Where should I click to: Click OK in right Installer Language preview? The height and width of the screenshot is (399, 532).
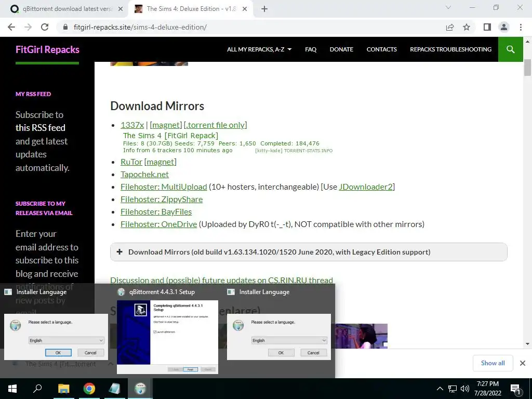click(281, 353)
